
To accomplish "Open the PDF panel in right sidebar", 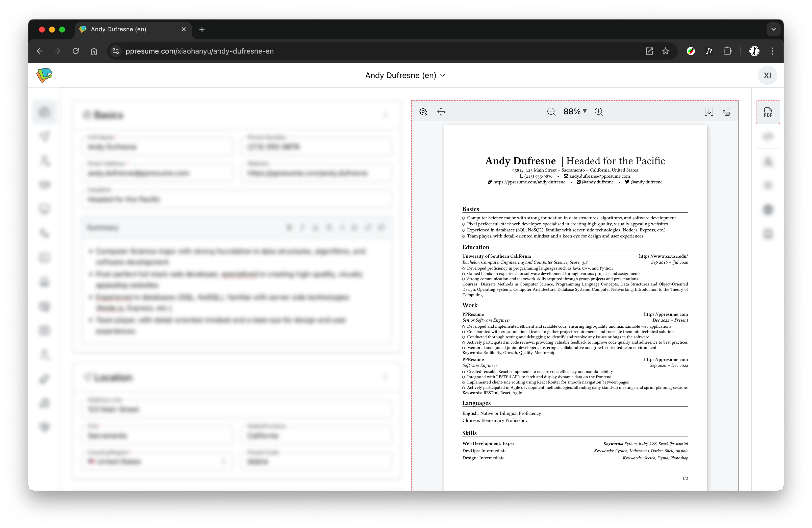I will pos(768,112).
